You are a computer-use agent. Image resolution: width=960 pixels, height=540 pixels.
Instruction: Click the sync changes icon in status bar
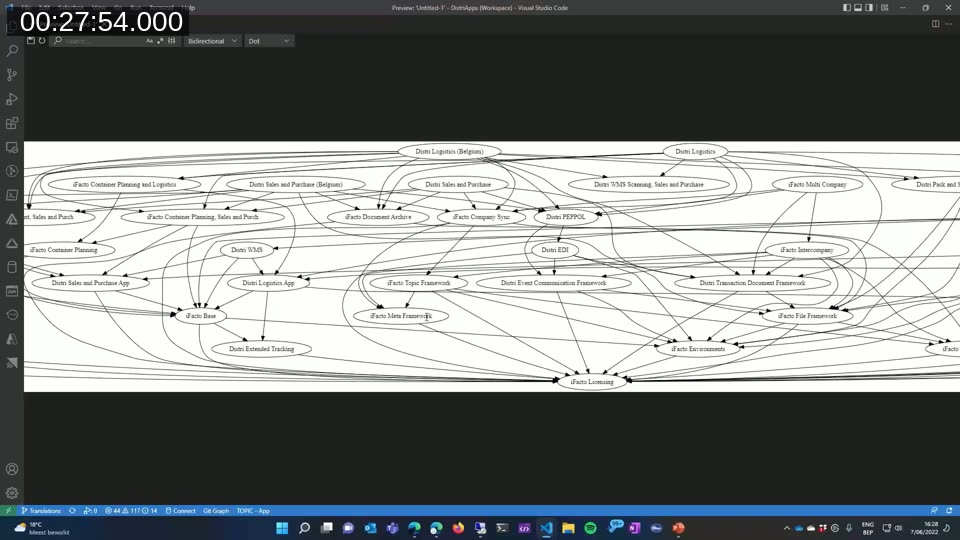pos(72,511)
